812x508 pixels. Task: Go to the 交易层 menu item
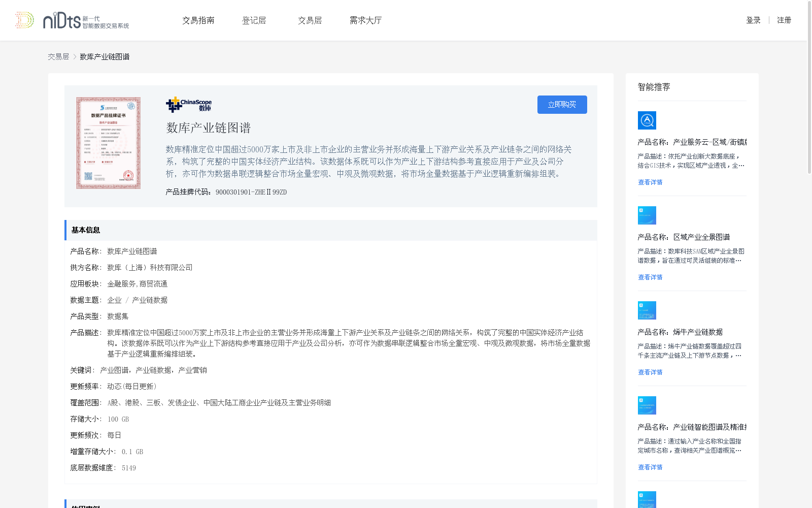click(x=310, y=20)
